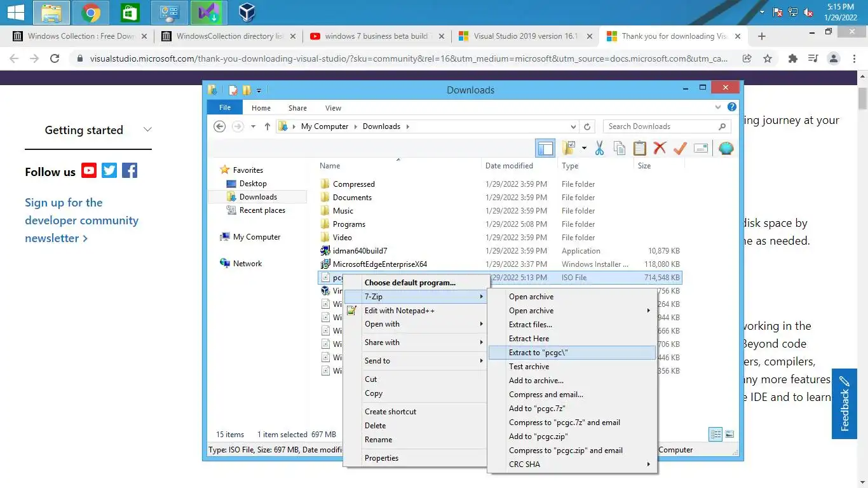Choose Add to "pcgc.zip"
Image resolution: width=868 pixels, height=488 pixels.
tap(572, 437)
